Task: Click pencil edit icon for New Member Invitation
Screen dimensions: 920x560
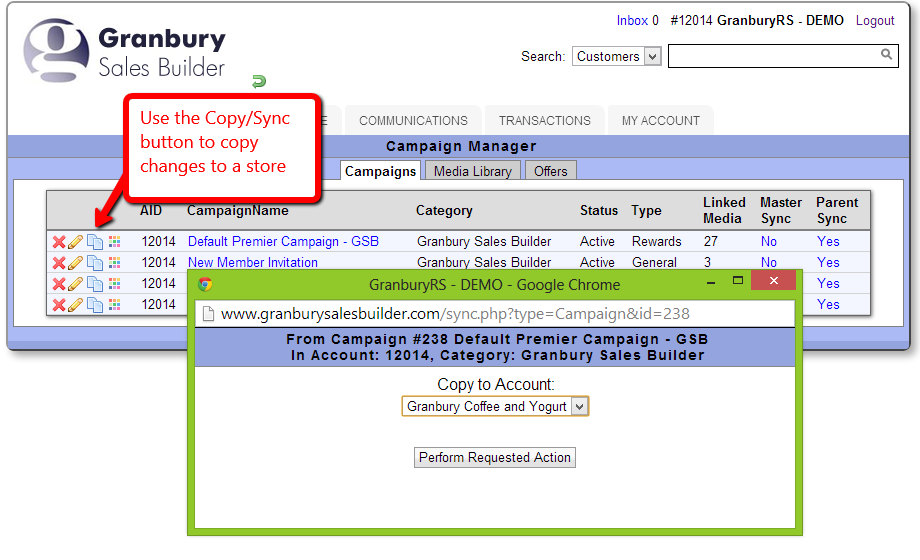Action: 76,263
